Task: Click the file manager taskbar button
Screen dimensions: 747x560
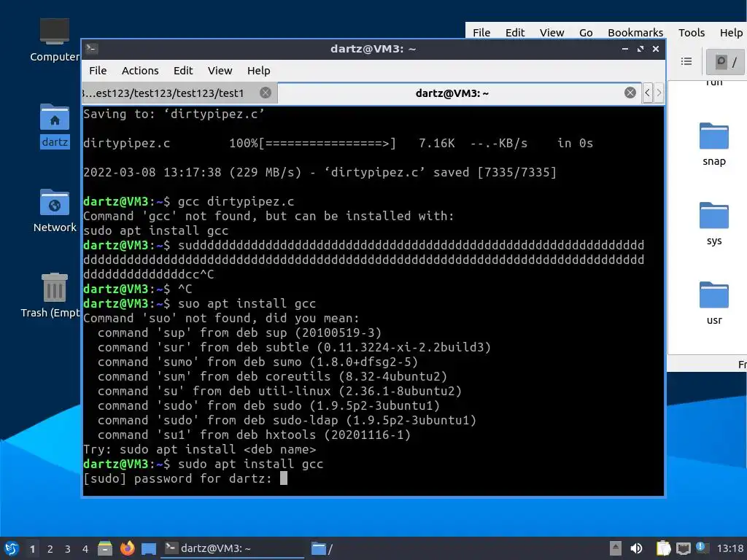Action: [322, 548]
